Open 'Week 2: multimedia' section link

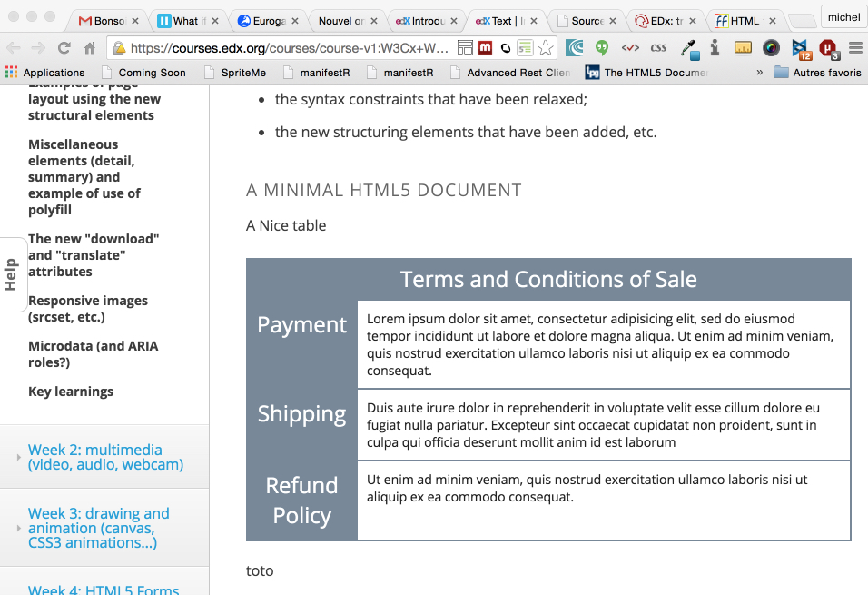coord(105,457)
